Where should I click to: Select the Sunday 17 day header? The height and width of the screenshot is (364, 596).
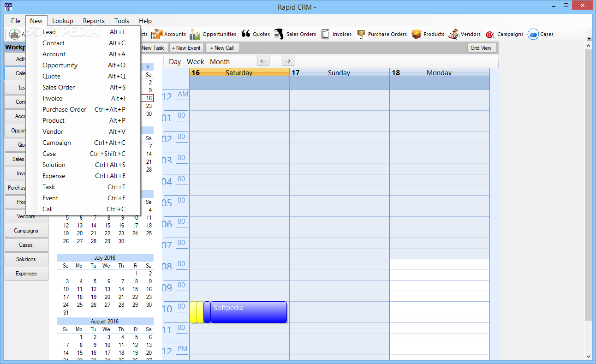(340, 72)
